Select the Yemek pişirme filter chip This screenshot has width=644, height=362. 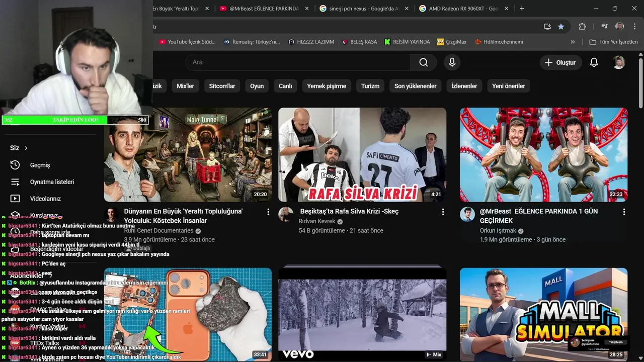point(327,86)
